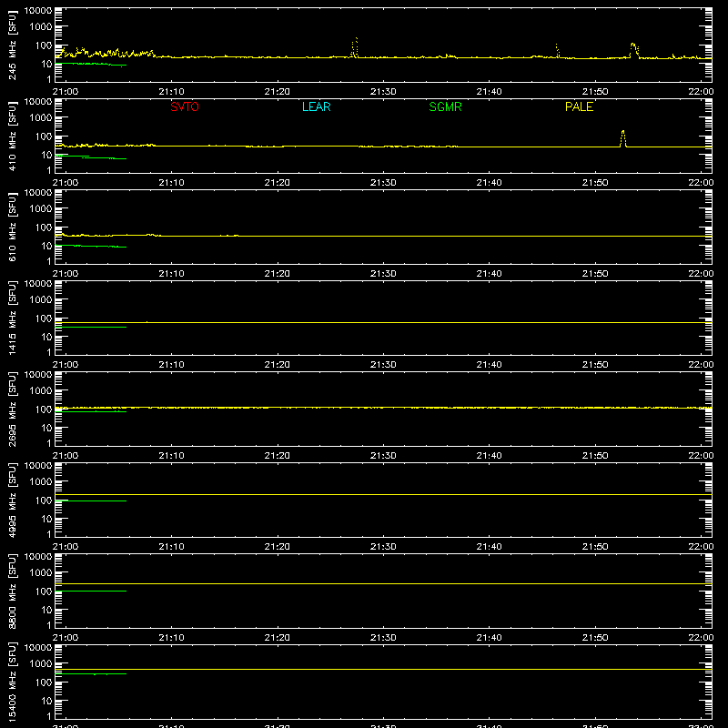Click the green SGMR trace in 8800 MHz panel
The width and height of the screenshot is (728, 728).
90,591
